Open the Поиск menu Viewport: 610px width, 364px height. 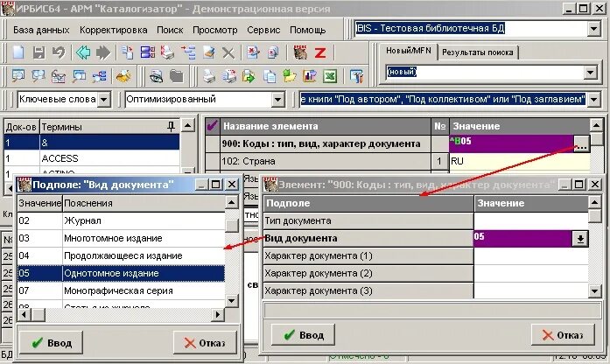coord(170,30)
